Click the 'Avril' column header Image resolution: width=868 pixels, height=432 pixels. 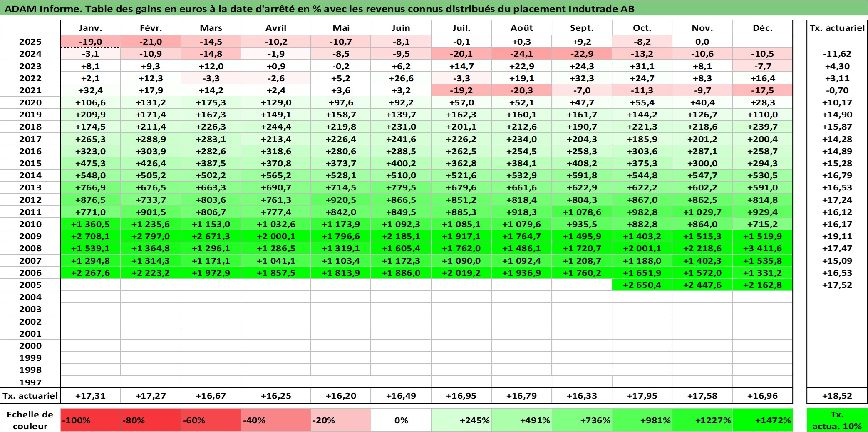click(276, 28)
